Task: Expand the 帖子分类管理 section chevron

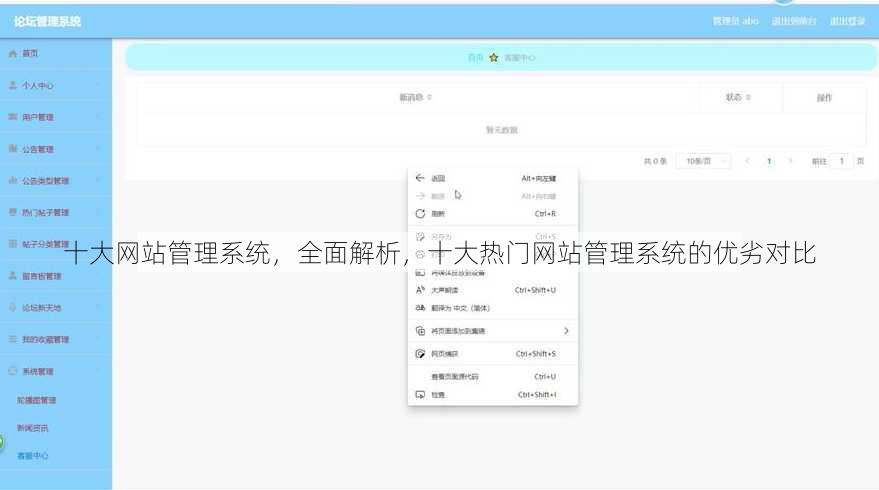Action: 99,244
